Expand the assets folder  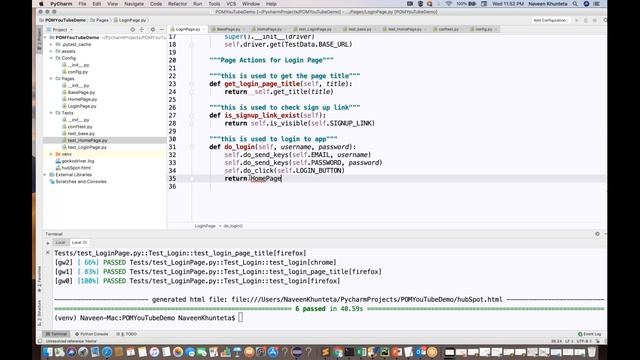click(51, 51)
